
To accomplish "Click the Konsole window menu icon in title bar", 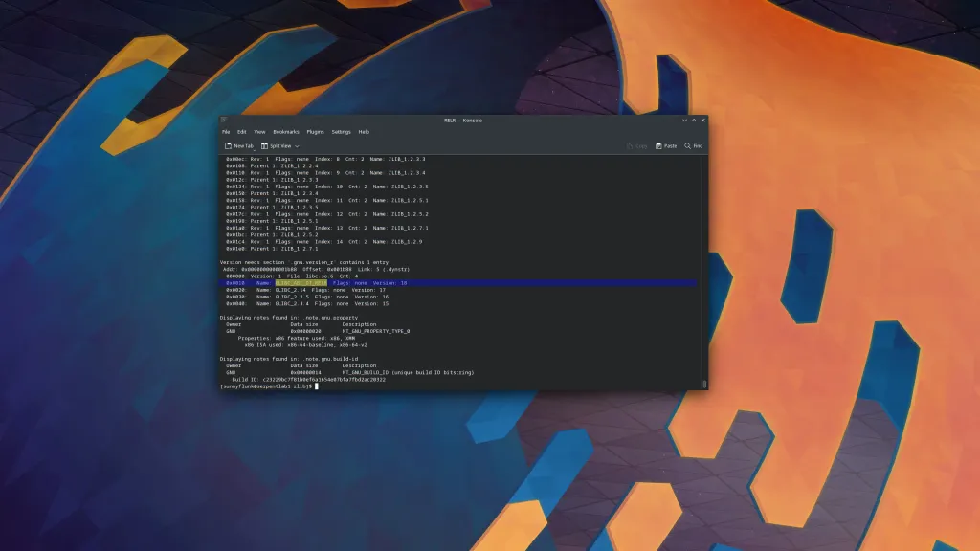I will [x=224, y=120].
